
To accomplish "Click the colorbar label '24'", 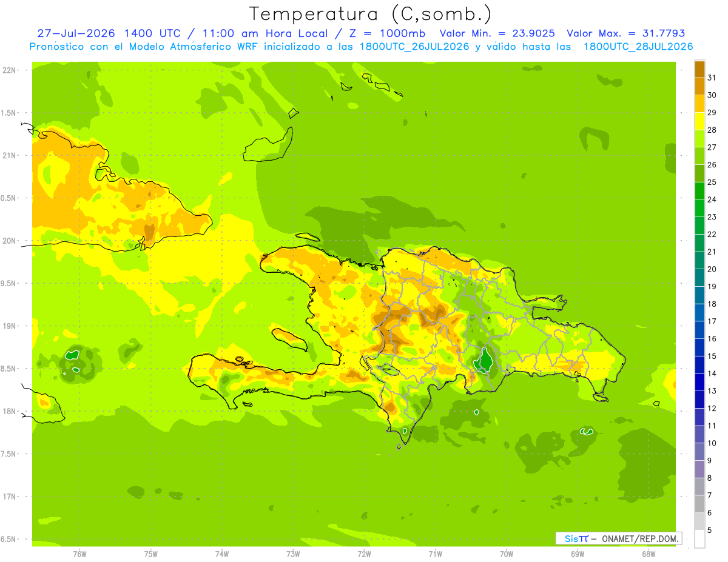I will pos(712,200).
